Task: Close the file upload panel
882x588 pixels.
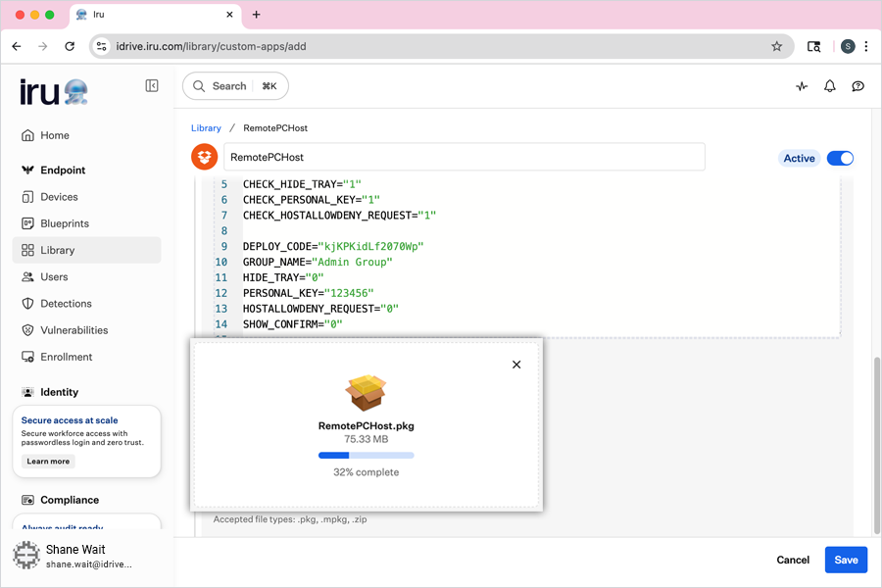Action: [516, 365]
